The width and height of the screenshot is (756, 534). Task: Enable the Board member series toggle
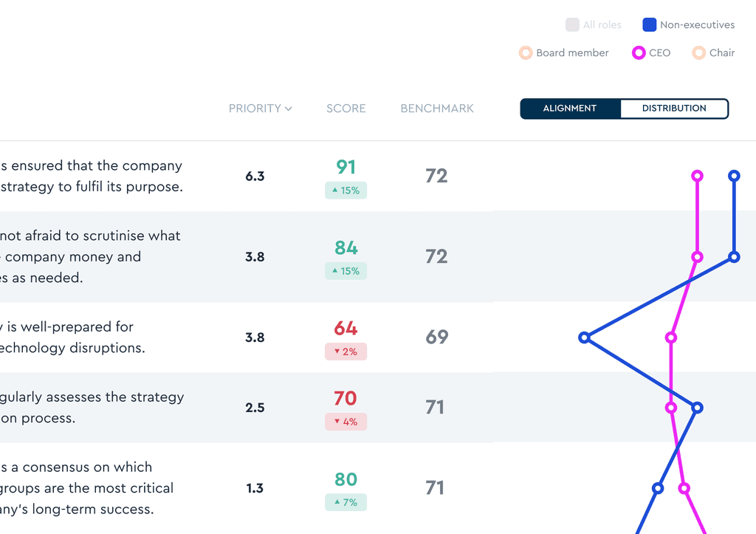[x=526, y=52]
